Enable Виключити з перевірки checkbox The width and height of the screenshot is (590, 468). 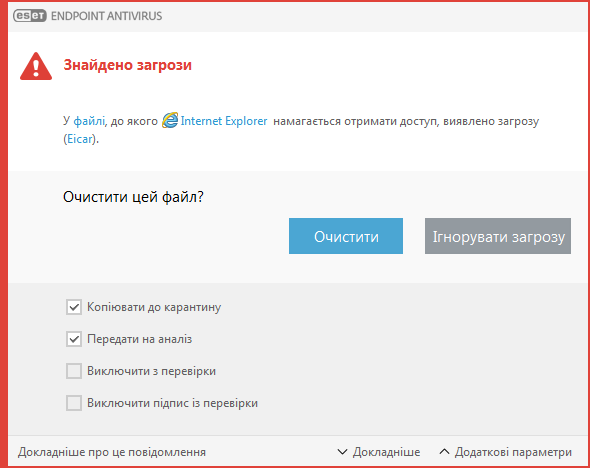[x=74, y=371]
